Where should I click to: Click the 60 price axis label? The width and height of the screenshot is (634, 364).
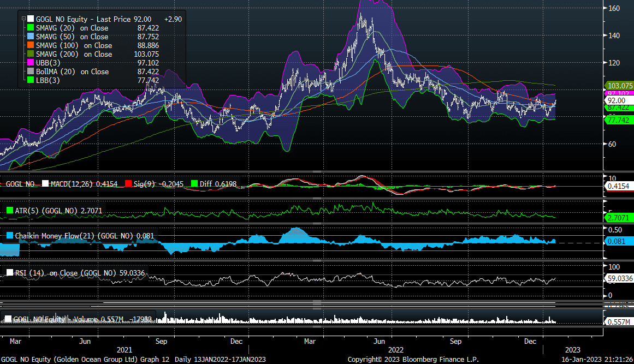pyautogui.click(x=612, y=144)
